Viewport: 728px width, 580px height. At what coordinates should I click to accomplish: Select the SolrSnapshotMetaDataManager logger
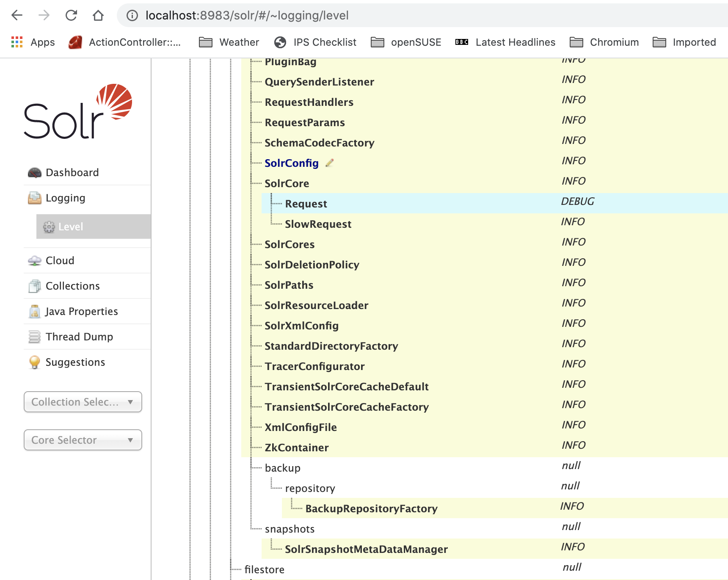[367, 549]
